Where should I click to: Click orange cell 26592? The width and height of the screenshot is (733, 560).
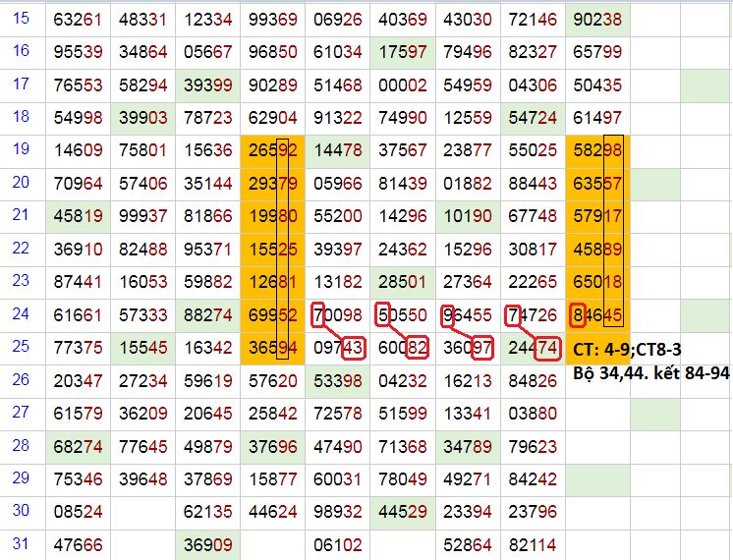pyautogui.click(x=272, y=151)
